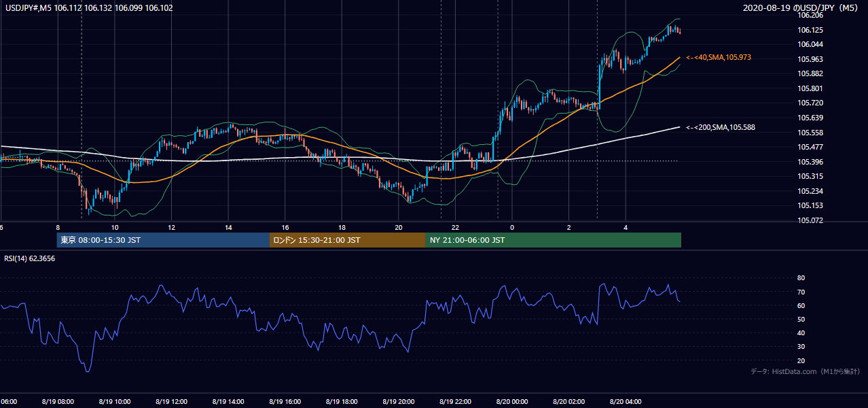This screenshot has width=868, height=408.
Task: Click the bottom time label 8/19 18:00
Action: click(342, 402)
